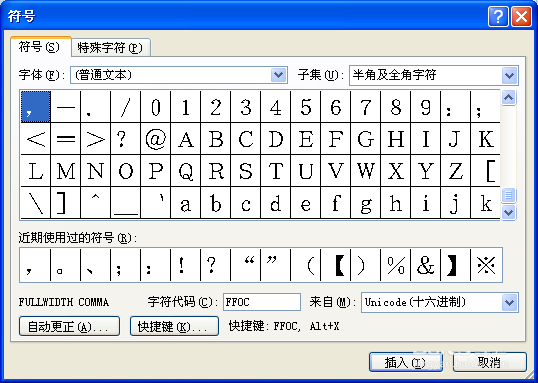Pick recently used exclamation mark symbol

click(186, 265)
